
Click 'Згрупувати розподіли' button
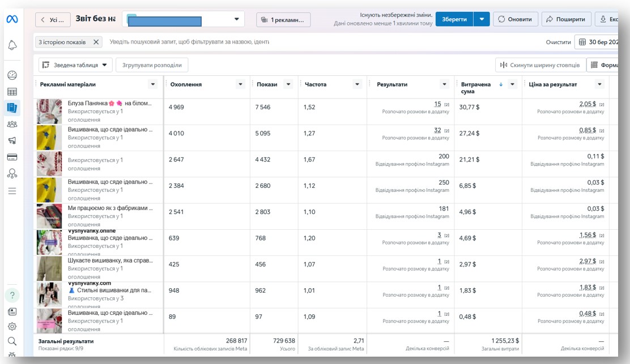pyautogui.click(x=152, y=65)
